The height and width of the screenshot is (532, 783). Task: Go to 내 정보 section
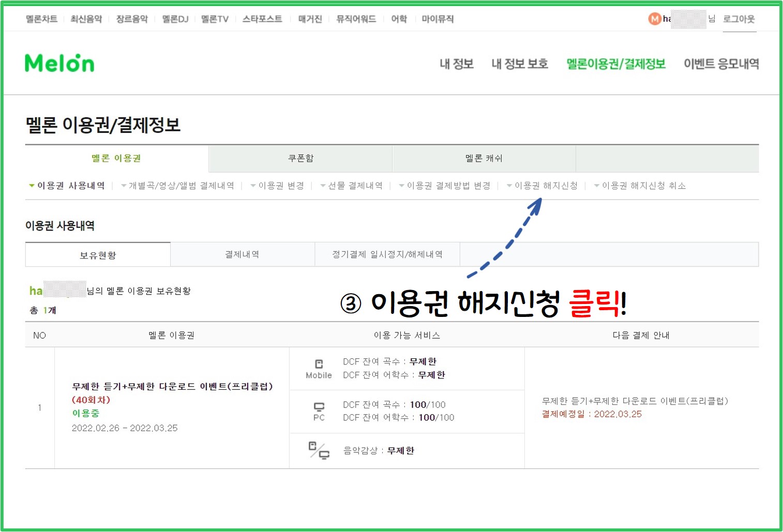tap(457, 64)
